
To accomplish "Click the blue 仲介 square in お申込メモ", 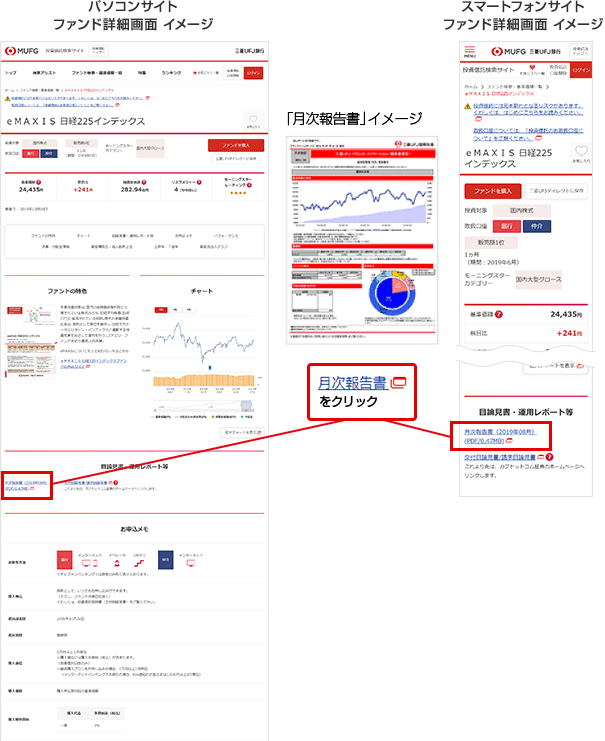I will (x=165, y=560).
